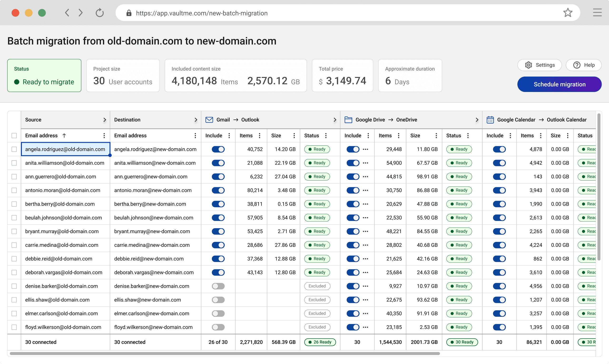Expand the Source column group
Screen dimensions: 609x364
pyautogui.click(x=105, y=120)
